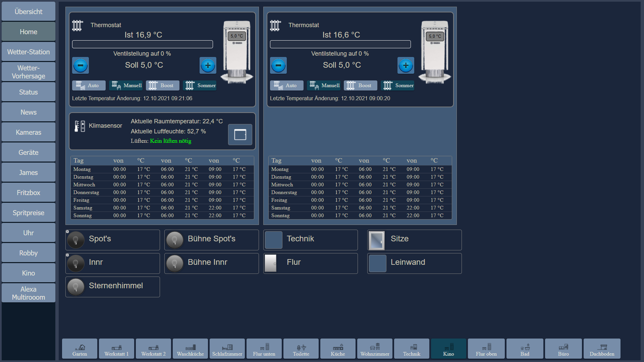Image resolution: width=644 pixels, height=362 pixels.
Task: Toggle the Bühne Innr light
Action: (175, 263)
